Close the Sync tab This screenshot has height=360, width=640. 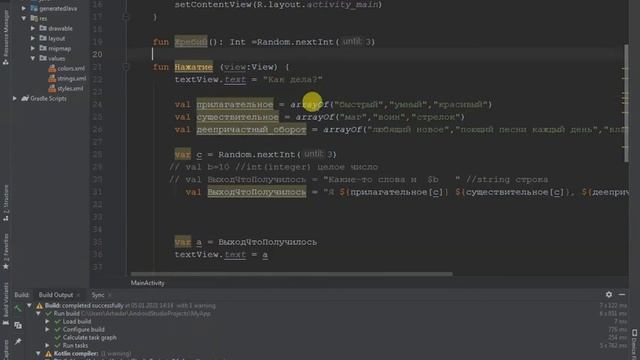pos(109,295)
